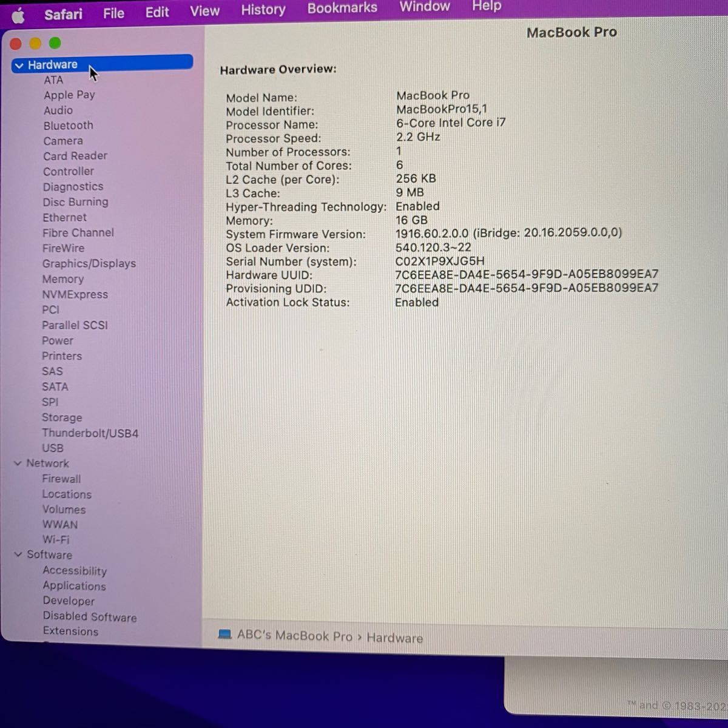Select Ethernet in the sidebar

tap(64, 217)
